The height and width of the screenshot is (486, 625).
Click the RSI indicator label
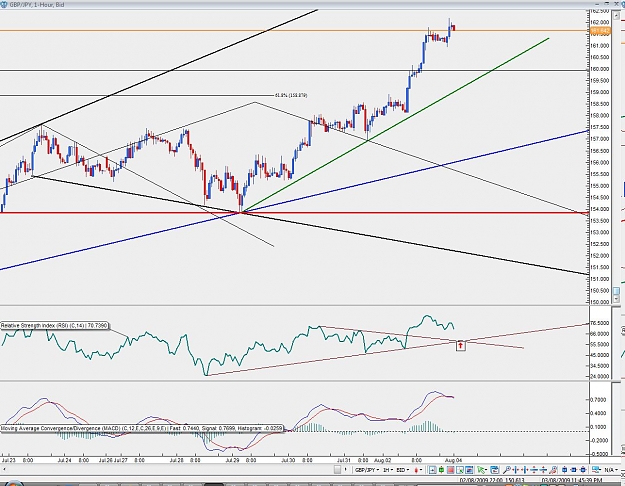pyautogui.click(x=54, y=326)
